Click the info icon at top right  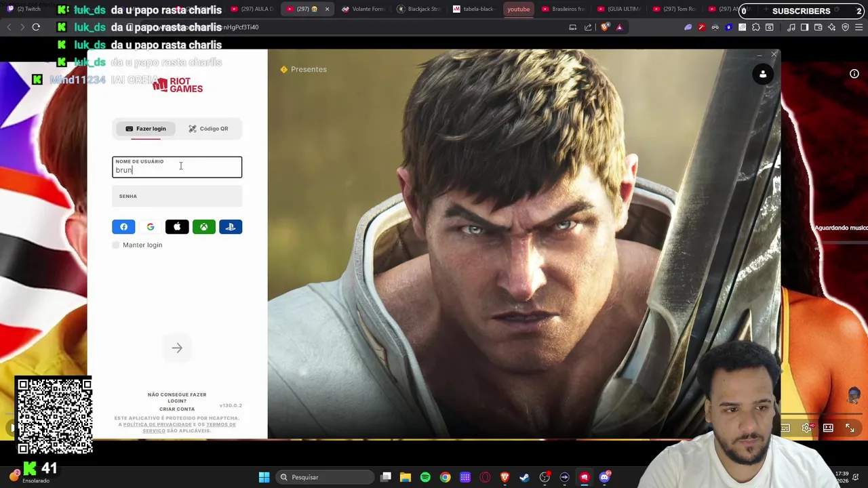click(854, 74)
